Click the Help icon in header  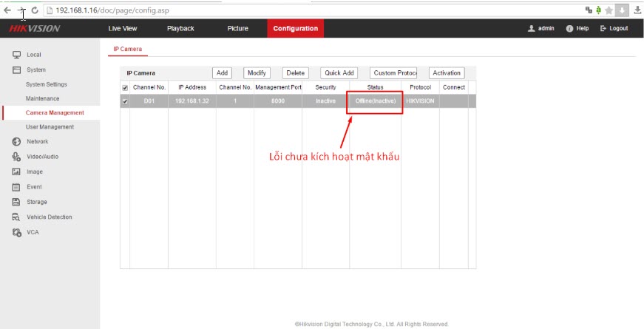570,29
